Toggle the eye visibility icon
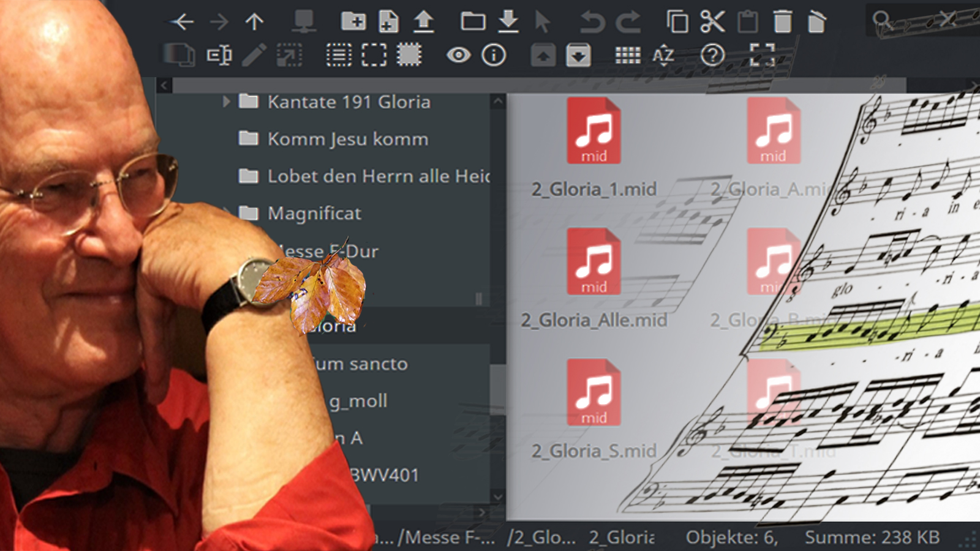 pos(458,56)
